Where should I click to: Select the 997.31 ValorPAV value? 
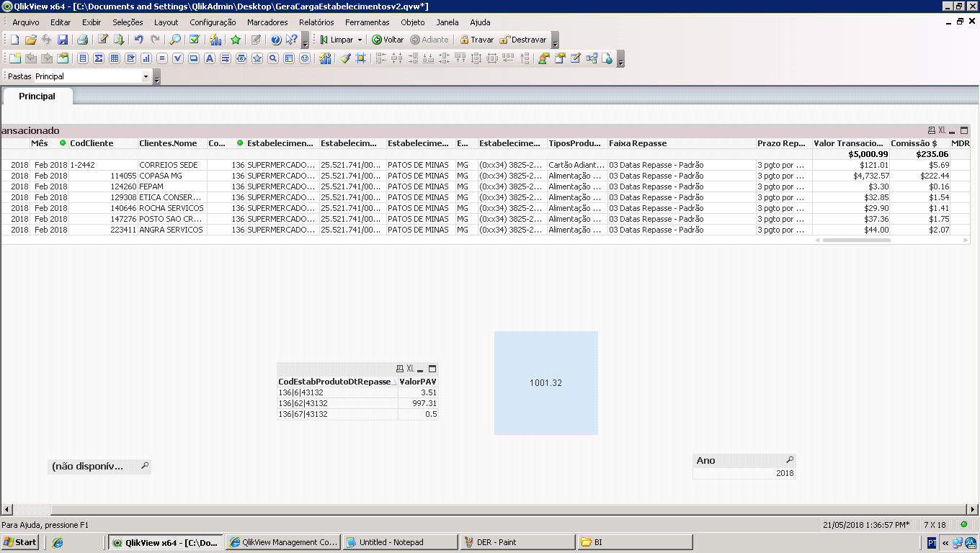click(x=418, y=403)
